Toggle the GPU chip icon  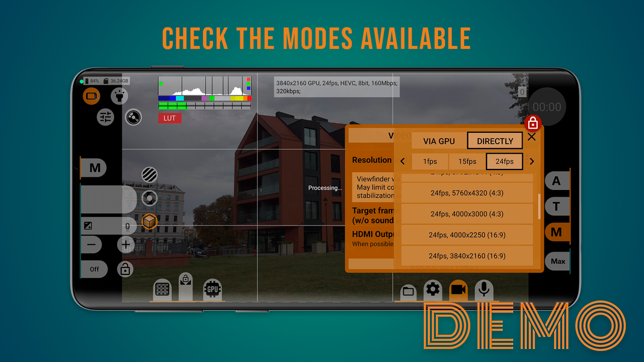(212, 290)
